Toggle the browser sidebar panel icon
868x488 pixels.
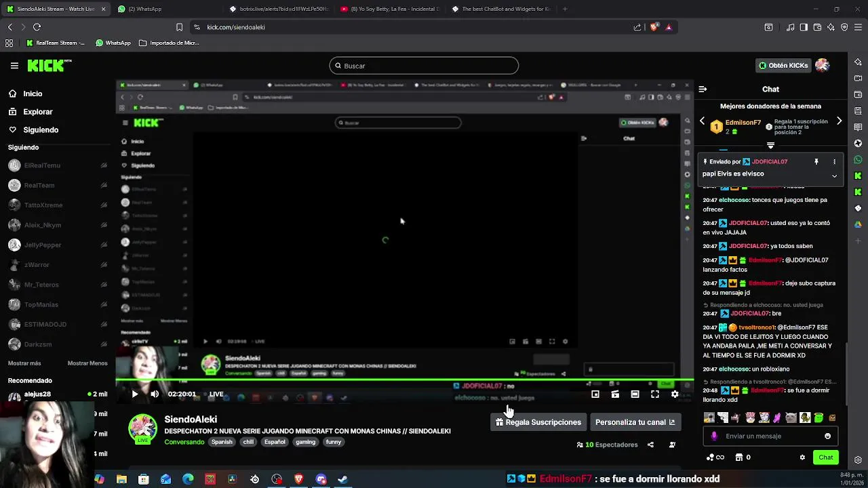(x=804, y=27)
